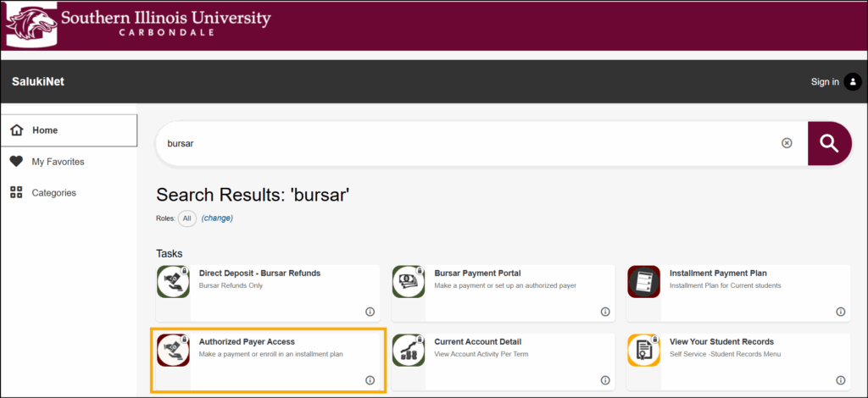868x398 pixels.
Task: Click the user profile icon beside Sign in
Action: point(853,81)
